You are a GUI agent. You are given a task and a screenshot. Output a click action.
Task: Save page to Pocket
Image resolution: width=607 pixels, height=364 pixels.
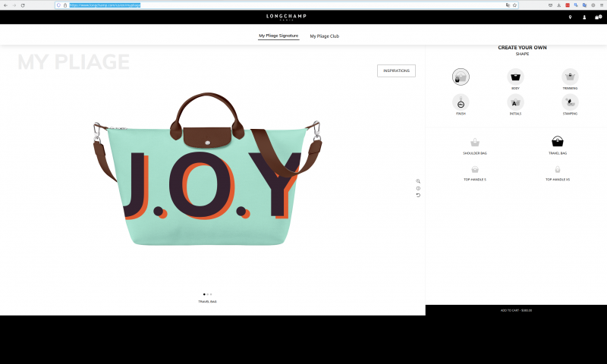tap(550, 5)
